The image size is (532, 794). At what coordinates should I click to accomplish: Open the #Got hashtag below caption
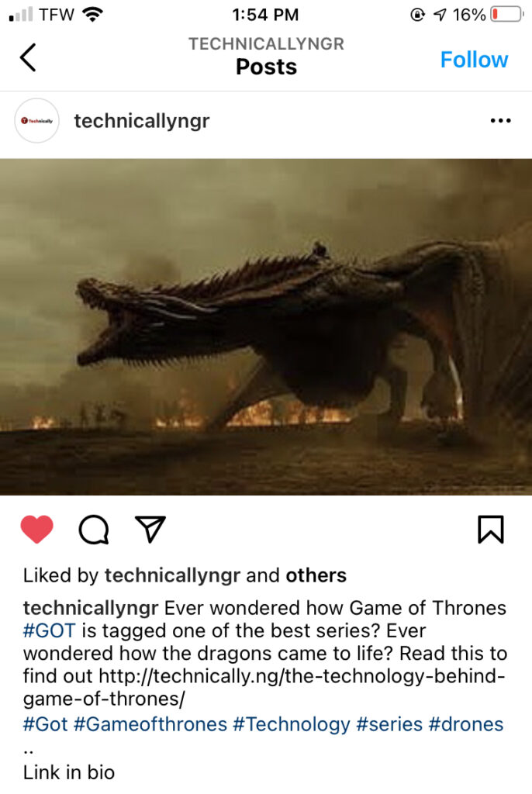tap(46, 725)
